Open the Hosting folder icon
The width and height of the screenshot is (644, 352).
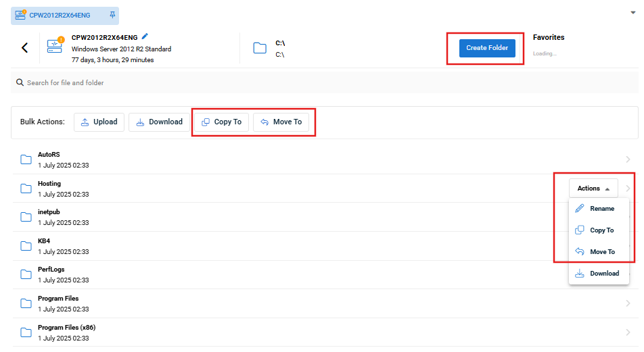pyautogui.click(x=26, y=188)
